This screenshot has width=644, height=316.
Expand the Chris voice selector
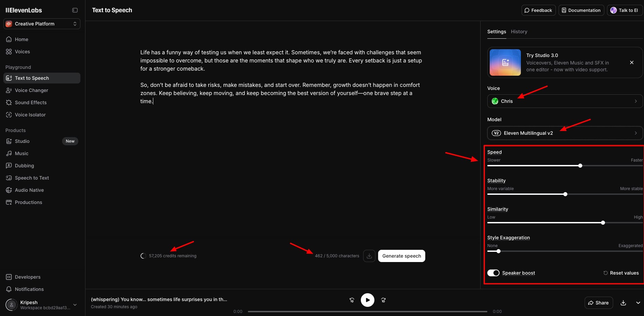[565, 101]
